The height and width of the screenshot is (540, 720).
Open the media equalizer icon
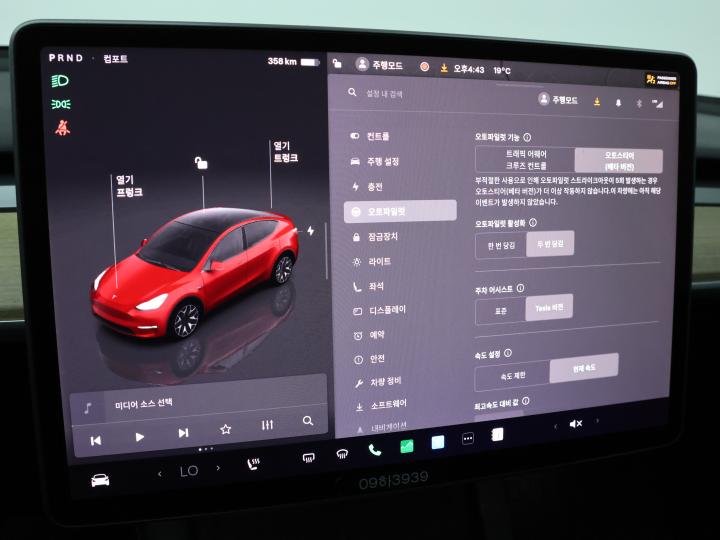[x=267, y=426]
